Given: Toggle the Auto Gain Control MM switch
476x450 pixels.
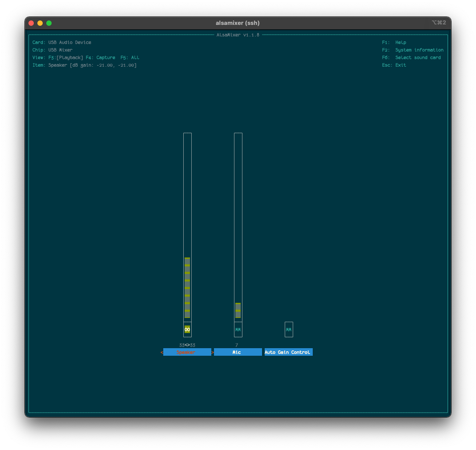Looking at the screenshot, I should point(289,329).
